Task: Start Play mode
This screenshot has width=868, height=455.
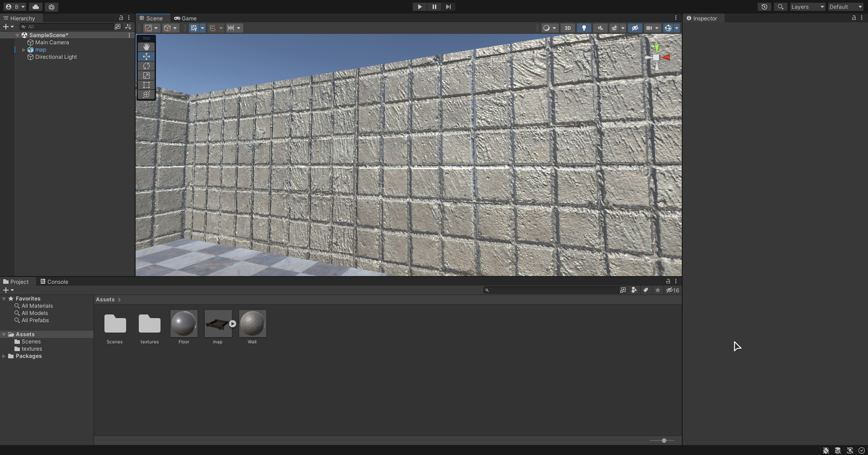Action: [420, 7]
